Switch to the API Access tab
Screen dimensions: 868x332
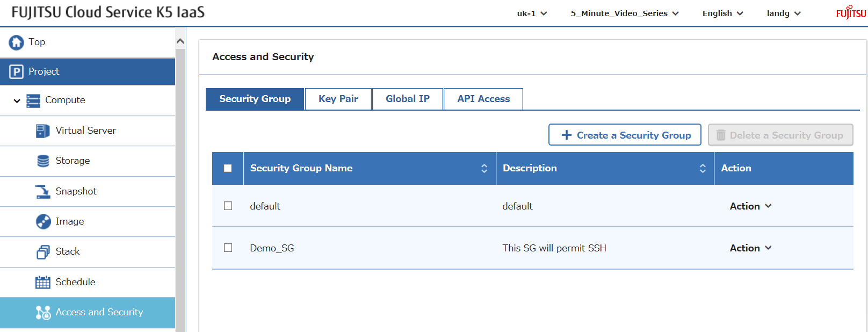coord(483,99)
